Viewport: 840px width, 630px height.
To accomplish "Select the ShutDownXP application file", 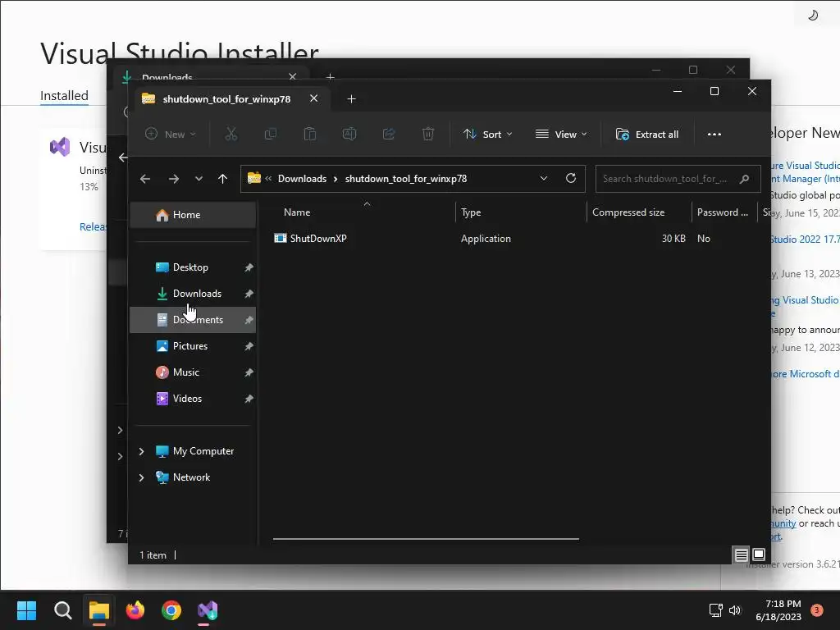I will (x=318, y=239).
